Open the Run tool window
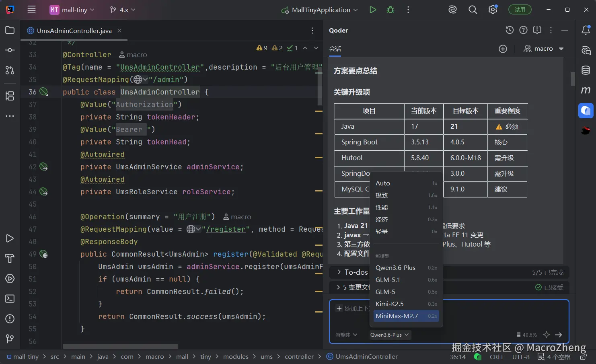Viewport: 596px width, 364px height. [x=10, y=239]
